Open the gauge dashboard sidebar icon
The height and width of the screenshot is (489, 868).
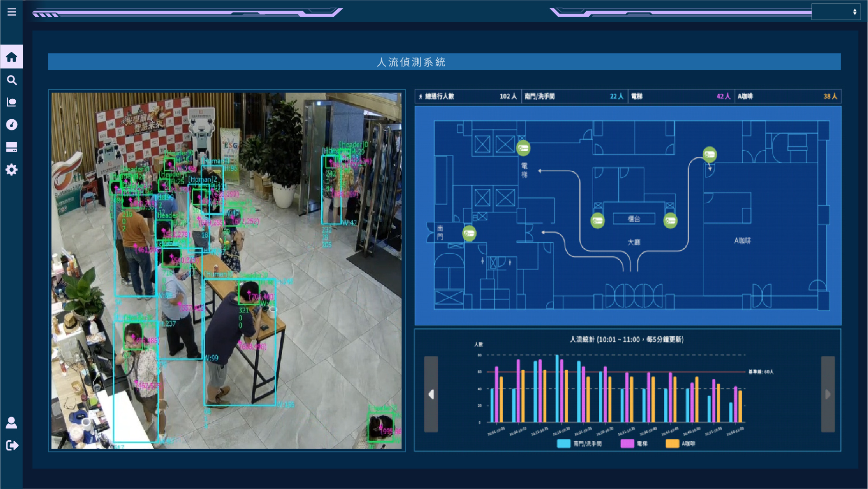click(x=12, y=125)
